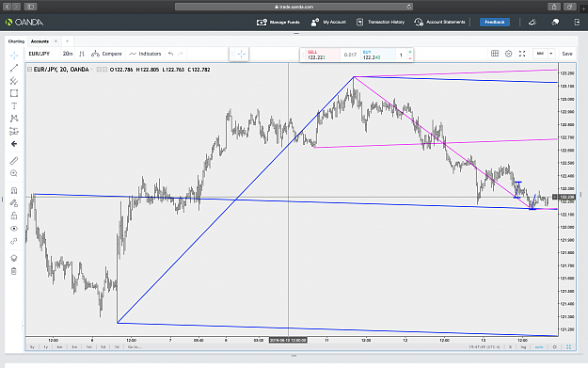Select the 1y time range

46,347
